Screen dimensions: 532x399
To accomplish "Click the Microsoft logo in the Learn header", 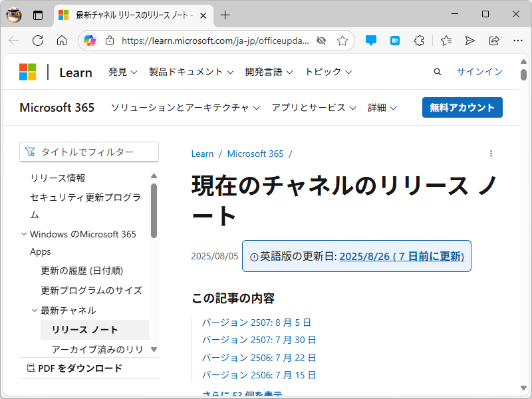I will [x=28, y=72].
